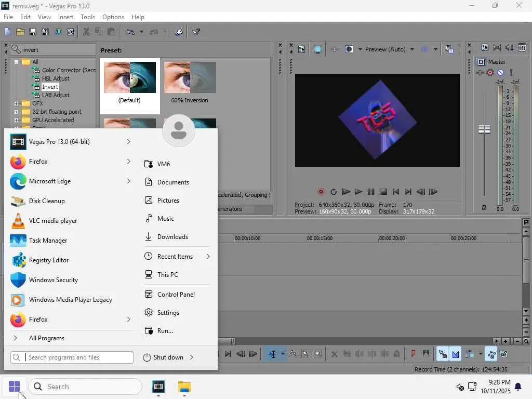
Task: Click the Undo icon in toolbar
Action: 130,32
